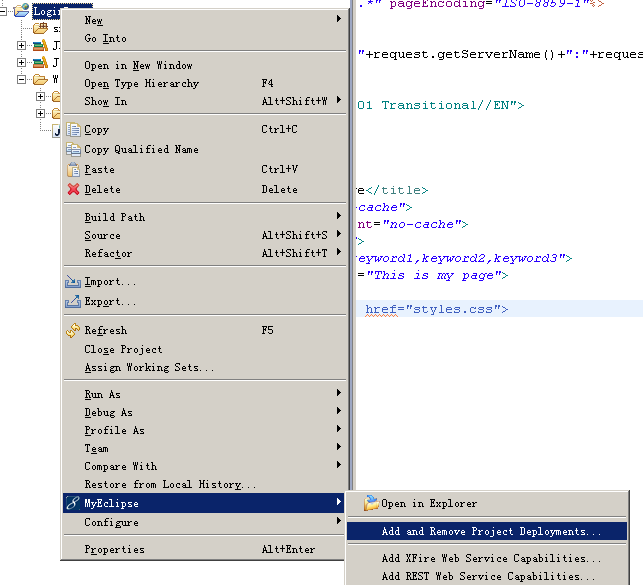Choose Go Into from context menu
The image size is (643, 585).
205,39
